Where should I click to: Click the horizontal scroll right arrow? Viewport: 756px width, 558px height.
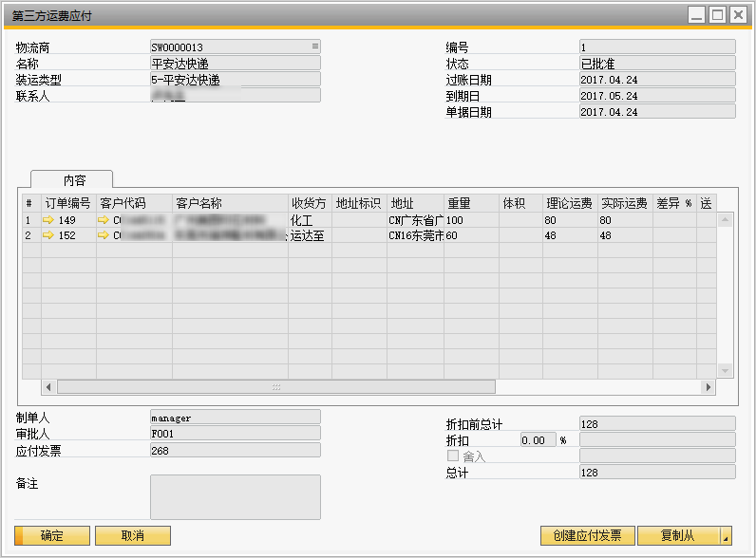pyautogui.click(x=707, y=387)
